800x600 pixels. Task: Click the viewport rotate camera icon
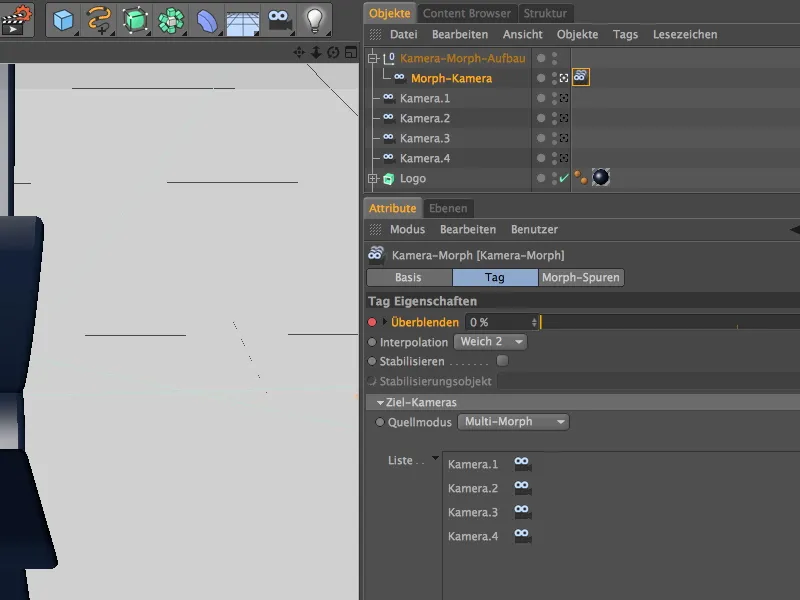(333, 52)
